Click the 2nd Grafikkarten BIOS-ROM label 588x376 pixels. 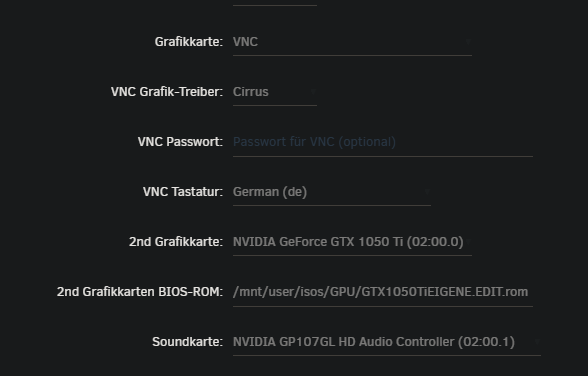(x=140, y=292)
